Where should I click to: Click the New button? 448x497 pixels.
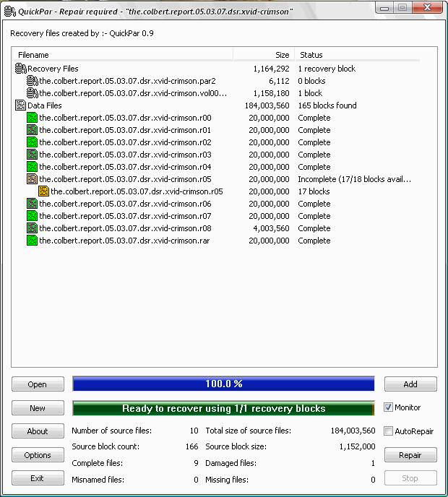(38, 408)
